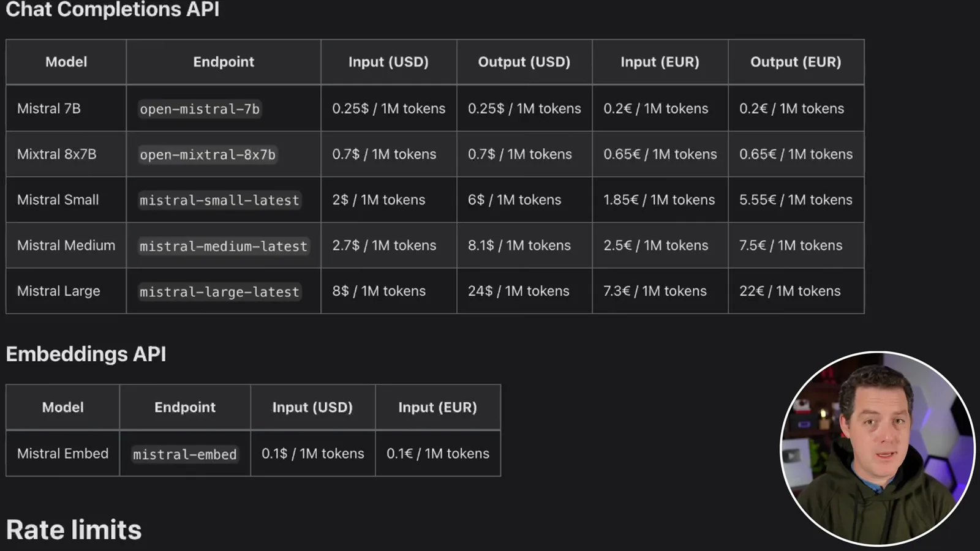Select the "Rate limits" section heading
The height and width of the screenshot is (551, 980).
click(74, 530)
